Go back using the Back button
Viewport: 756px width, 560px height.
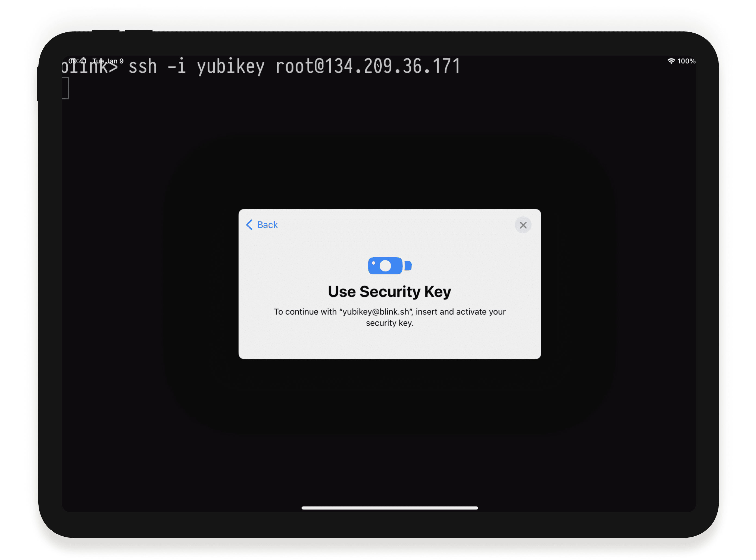click(261, 225)
